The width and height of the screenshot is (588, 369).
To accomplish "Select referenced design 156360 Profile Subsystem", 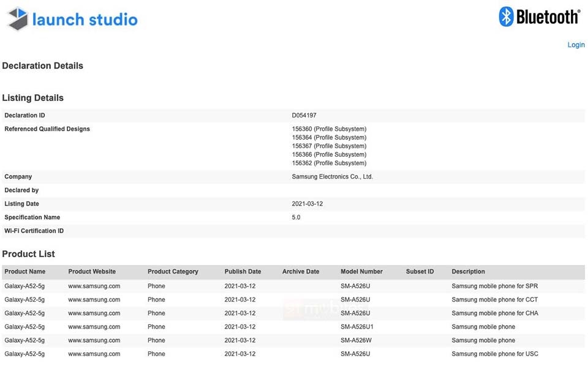I will pyautogui.click(x=330, y=129).
